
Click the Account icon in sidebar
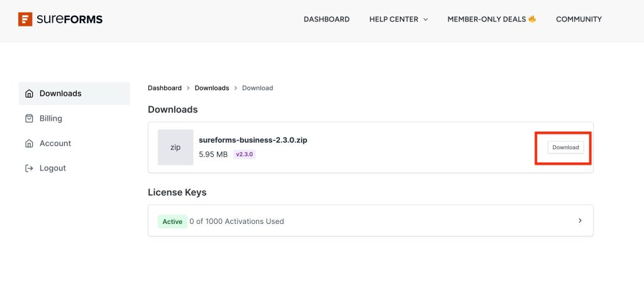click(x=29, y=143)
